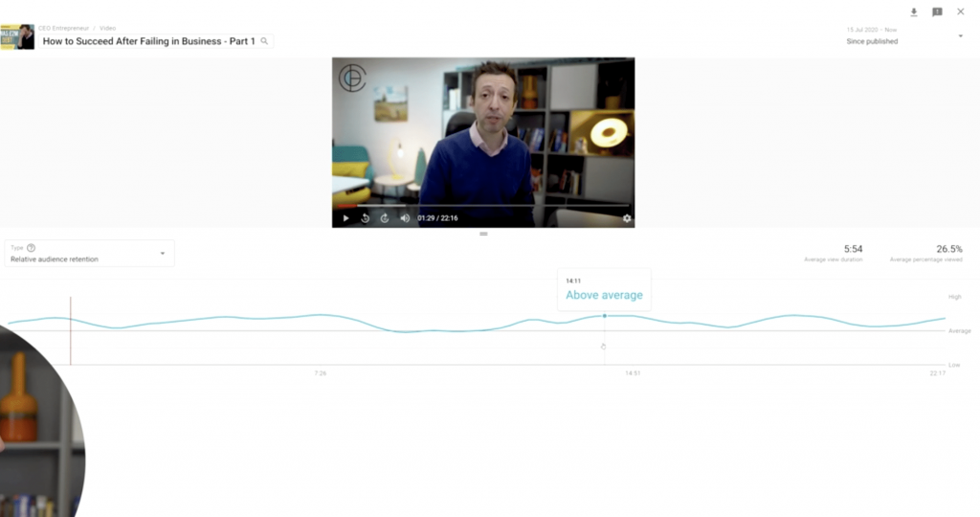
Task: Click the 5:54 average view duration value
Action: (853, 249)
